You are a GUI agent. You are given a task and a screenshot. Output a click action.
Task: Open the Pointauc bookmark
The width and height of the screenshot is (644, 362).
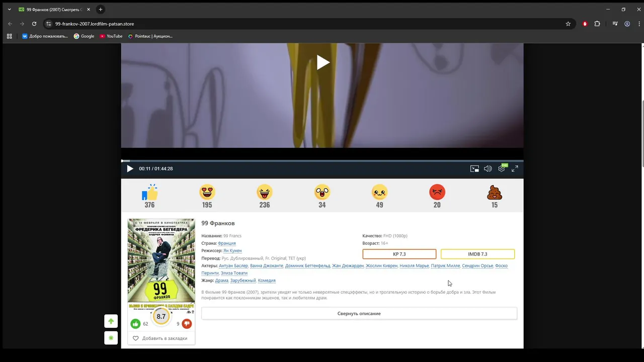click(150, 36)
